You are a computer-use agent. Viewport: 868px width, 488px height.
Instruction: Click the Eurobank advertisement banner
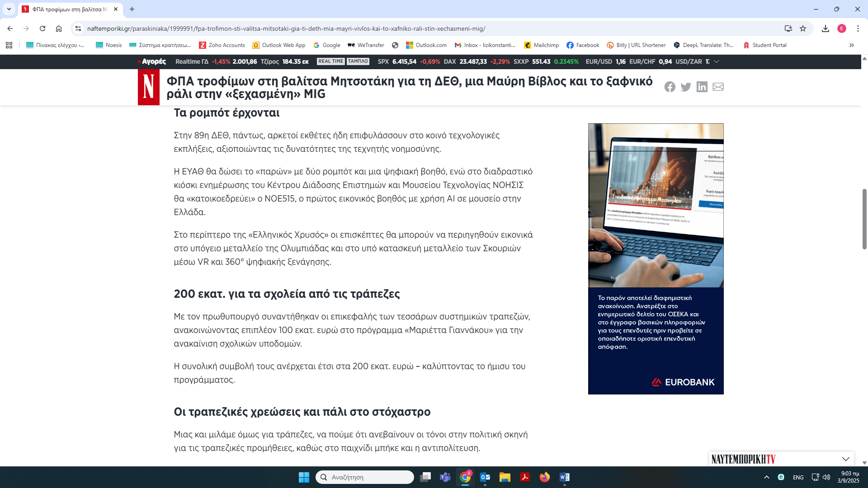(656, 258)
